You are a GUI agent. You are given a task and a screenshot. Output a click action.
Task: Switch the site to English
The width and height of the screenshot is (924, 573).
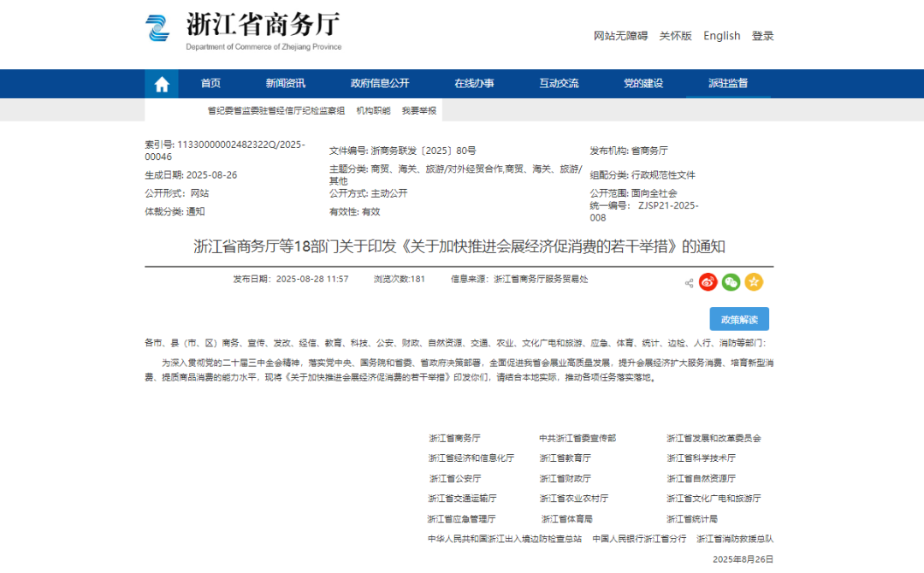721,35
